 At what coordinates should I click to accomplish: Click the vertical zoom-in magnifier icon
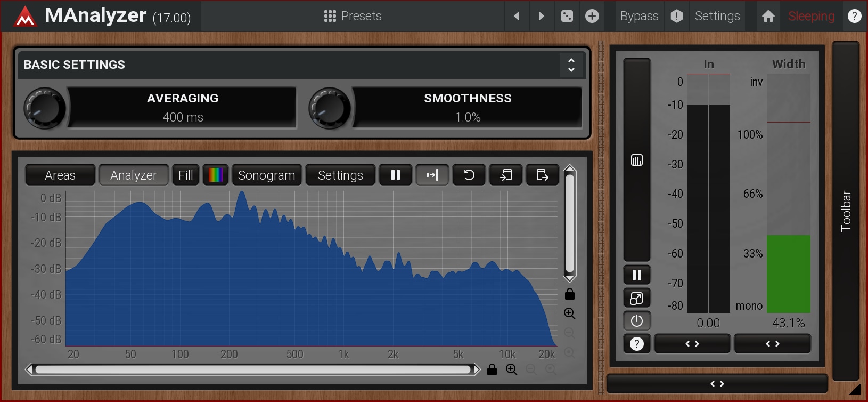[x=569, y=313]
